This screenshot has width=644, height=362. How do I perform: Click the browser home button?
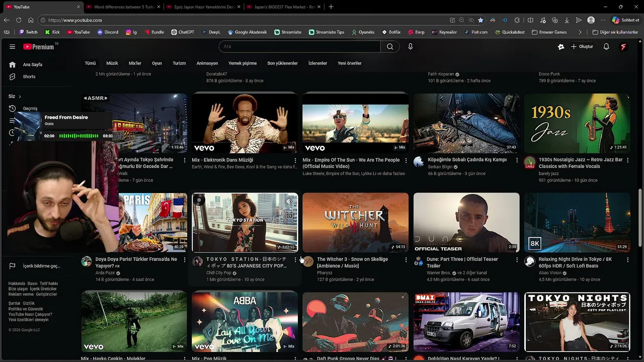coord(31,20)
